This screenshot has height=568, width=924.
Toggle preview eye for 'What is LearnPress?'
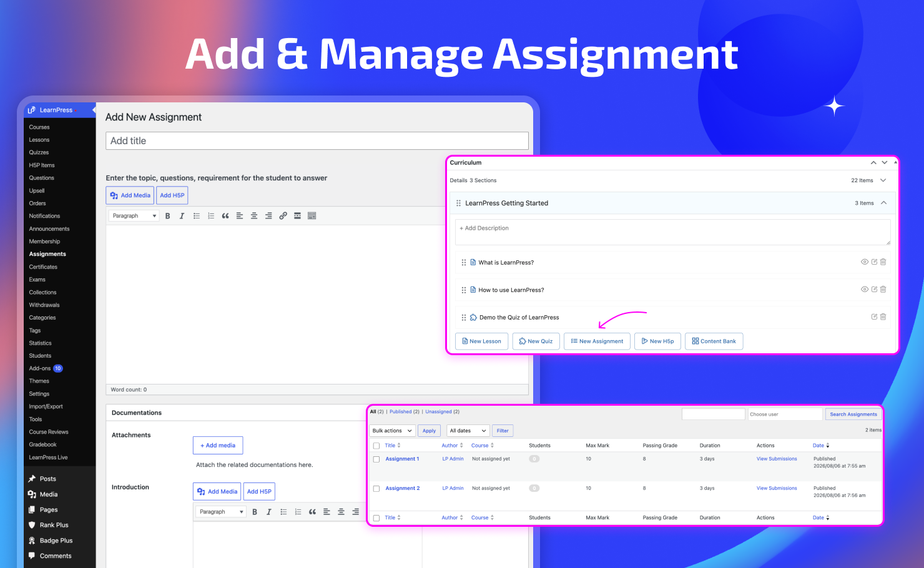pos(865,262)
